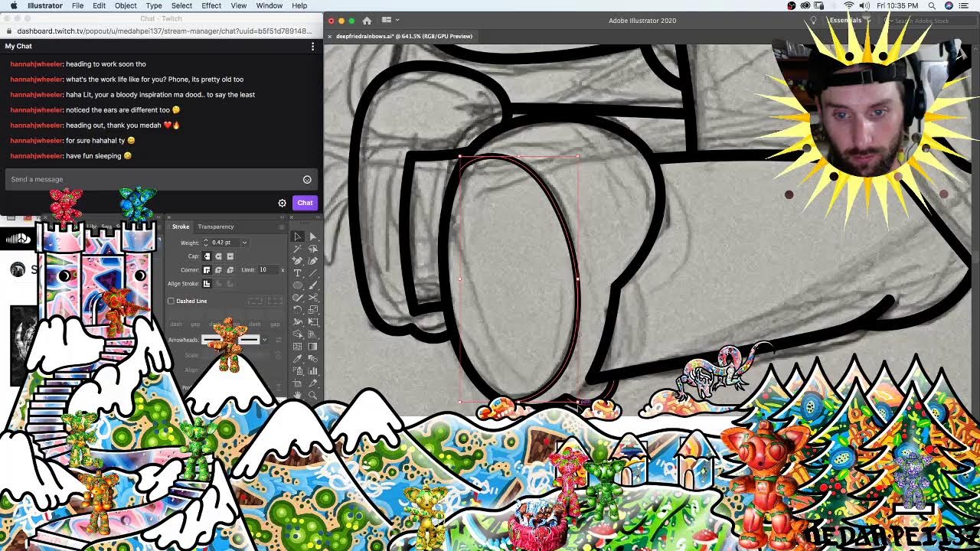Open the File menu
The image size is (980, 551).
pos(78,5)
